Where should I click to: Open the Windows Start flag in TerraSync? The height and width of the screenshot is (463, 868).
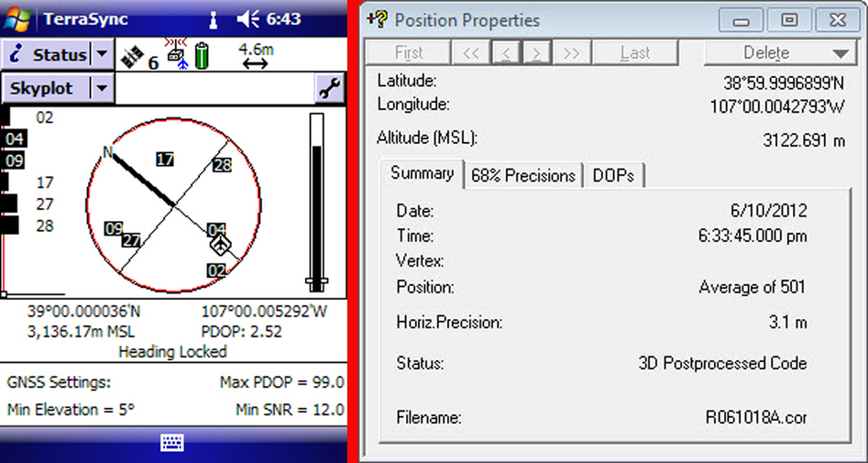[16, 19]
